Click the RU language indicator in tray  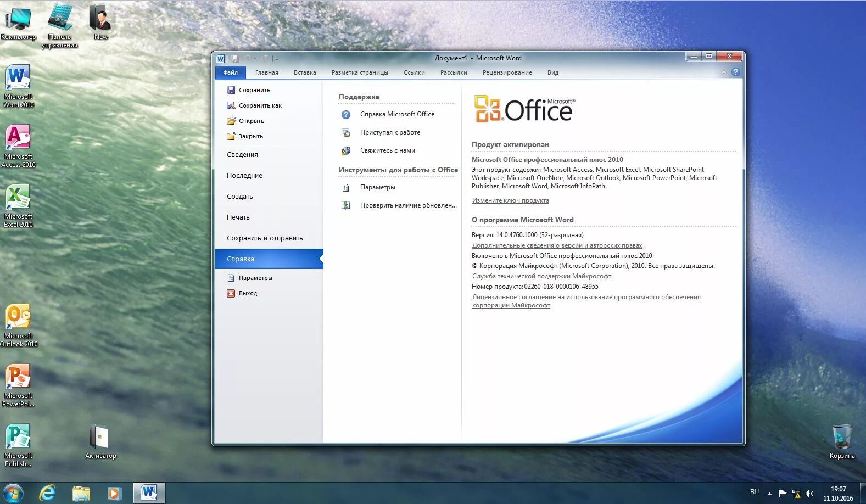pos(755,492)
